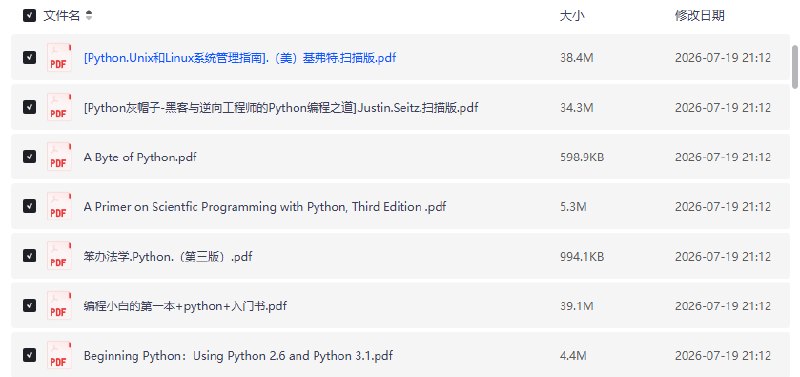
Task: Sort files using the 文件名 sort arrows
Action: pos(89,16)
